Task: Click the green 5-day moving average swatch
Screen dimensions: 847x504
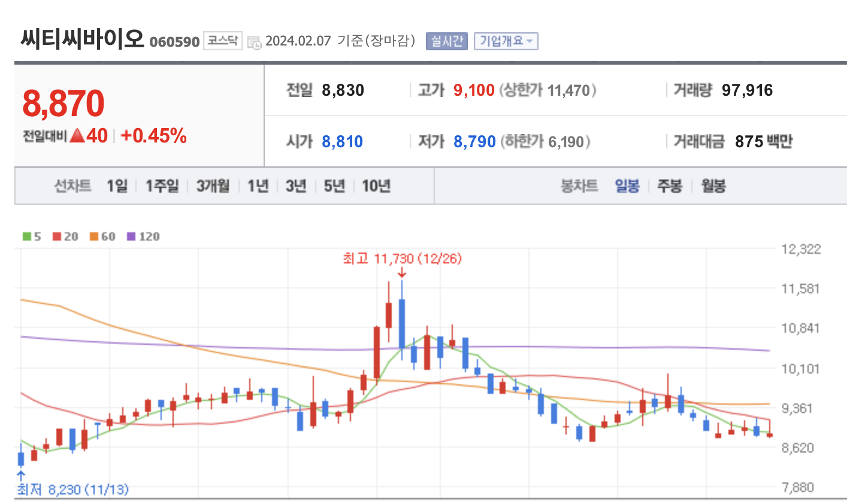Action: (x=27, y=236)
